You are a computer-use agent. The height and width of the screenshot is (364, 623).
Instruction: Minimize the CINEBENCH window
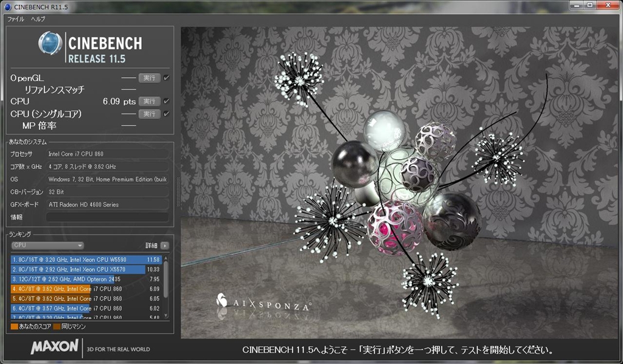click(x=576, y=5)
